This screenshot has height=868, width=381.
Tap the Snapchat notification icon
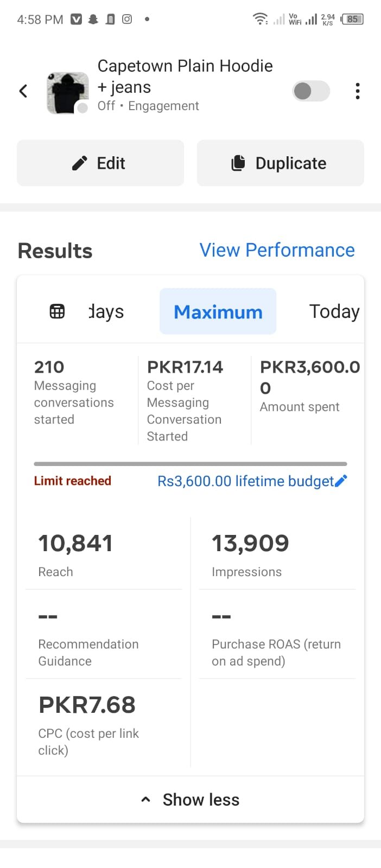(93, 20)
